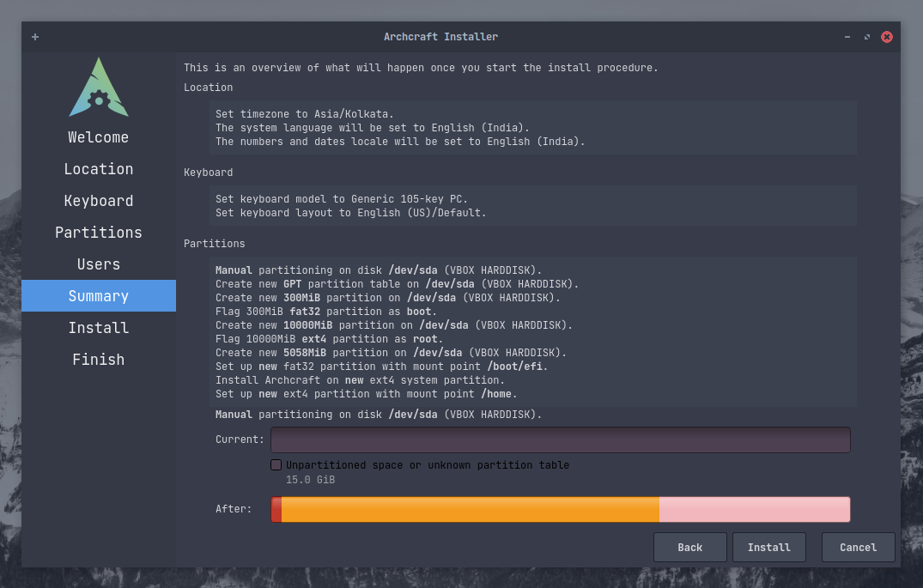Close the Archcraft Installer window

pos(886,37)
